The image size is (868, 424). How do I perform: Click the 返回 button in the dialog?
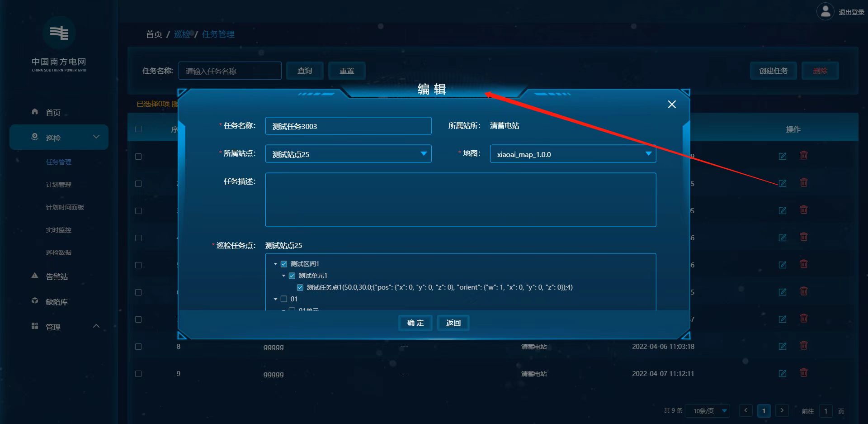pyautogui.click(x=453, y=323)
